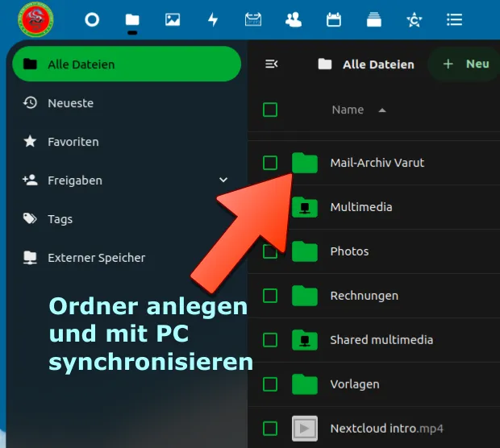500x448 pixels.
Task: Click the round red logo in top bar
Action: tap(35, 20)
